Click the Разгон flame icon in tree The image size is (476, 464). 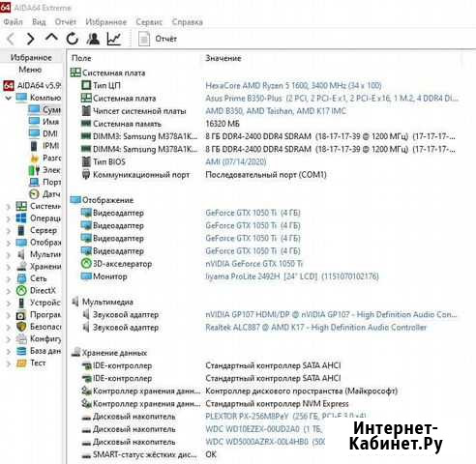[34, 159]
